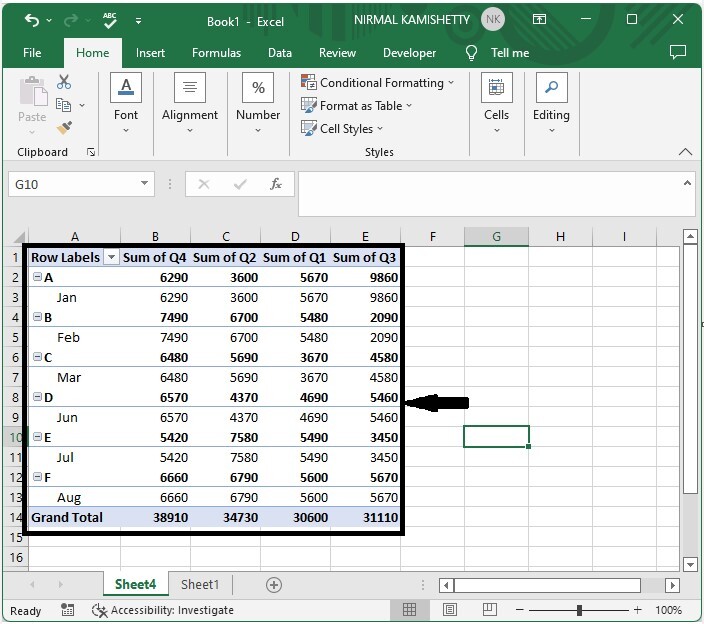
Task: Click the Tell me search box
Action: click(x=510, y=53)
